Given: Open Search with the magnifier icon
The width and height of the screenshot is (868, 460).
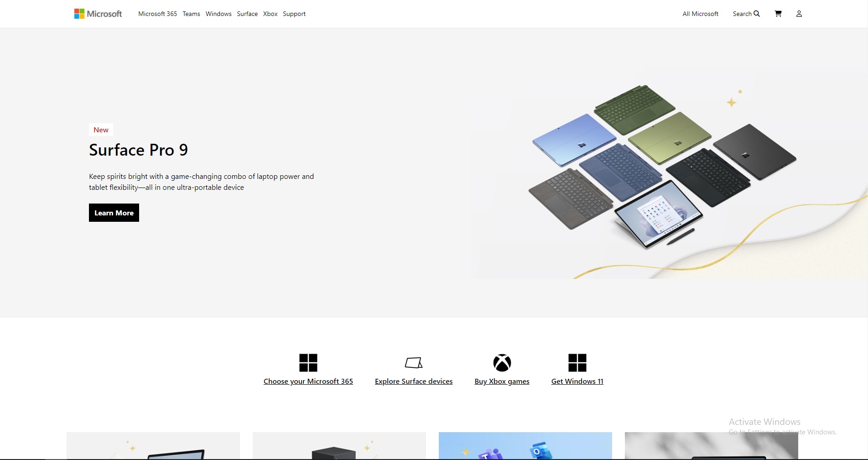Looking at the screenshot, I should click(x=756, y=13).
